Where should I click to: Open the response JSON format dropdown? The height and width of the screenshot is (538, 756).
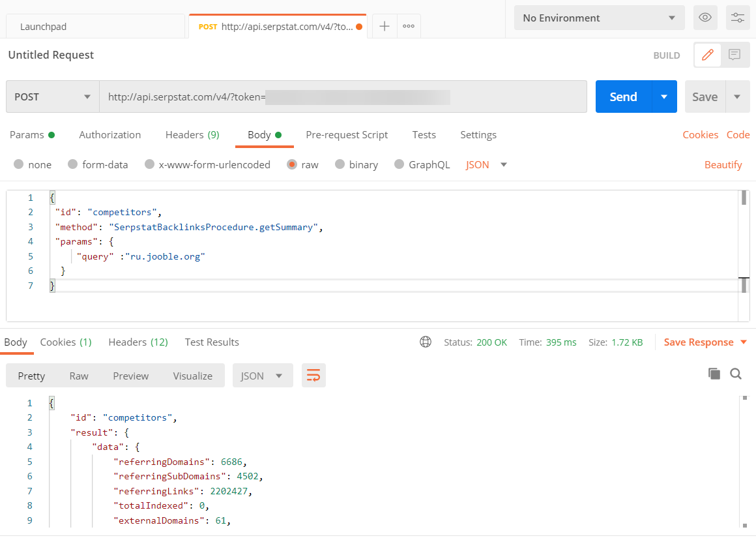[x=262, y=376]
